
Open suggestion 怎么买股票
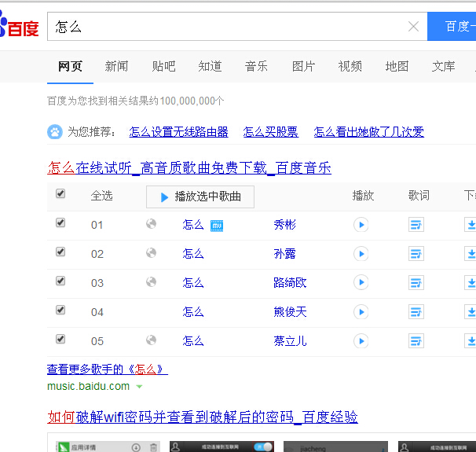click(x=271, y=132)
